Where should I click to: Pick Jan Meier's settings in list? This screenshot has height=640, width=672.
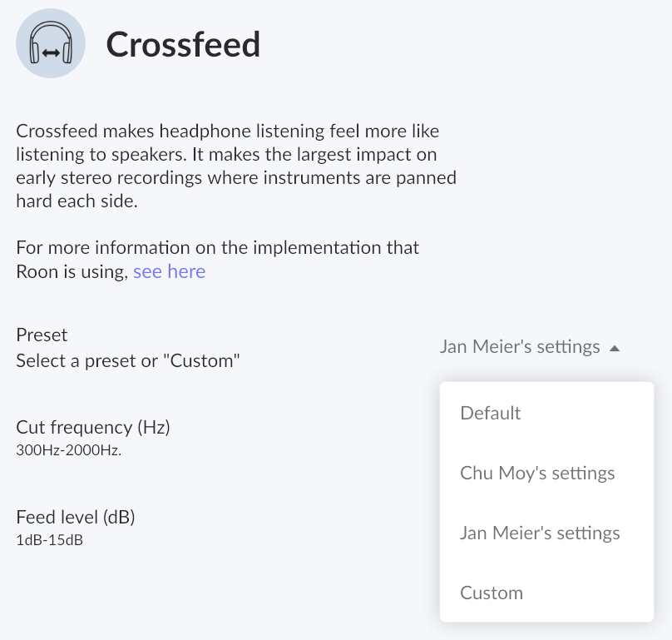540,533
